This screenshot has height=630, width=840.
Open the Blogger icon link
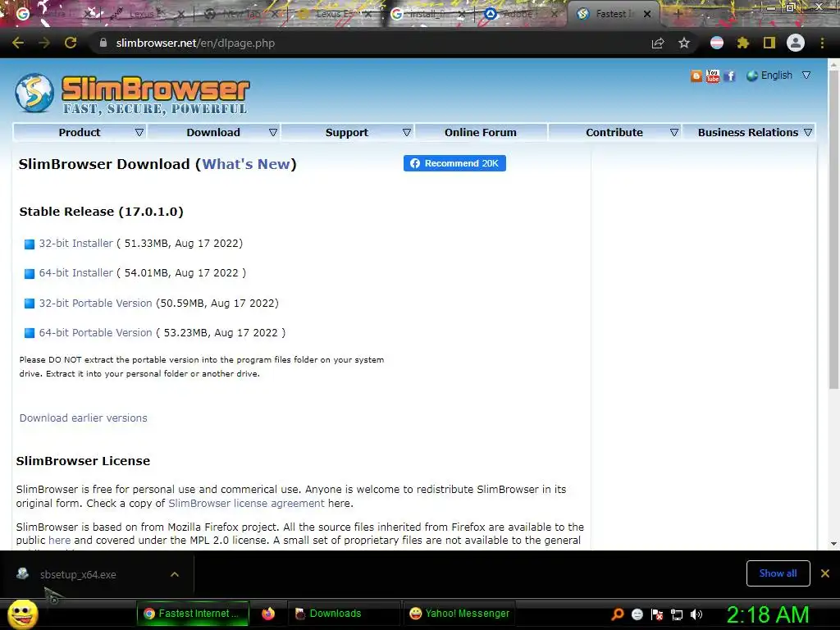696,76
